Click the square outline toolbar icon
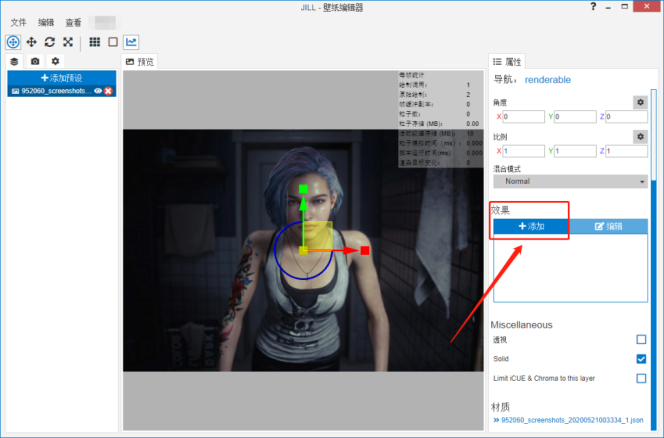 (113, 42)
